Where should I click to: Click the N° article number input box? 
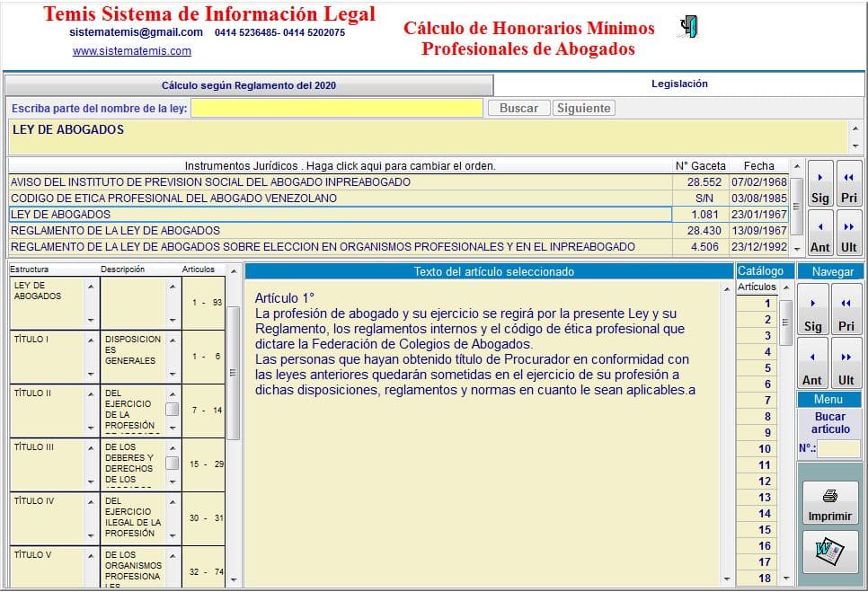click(838, 448)
